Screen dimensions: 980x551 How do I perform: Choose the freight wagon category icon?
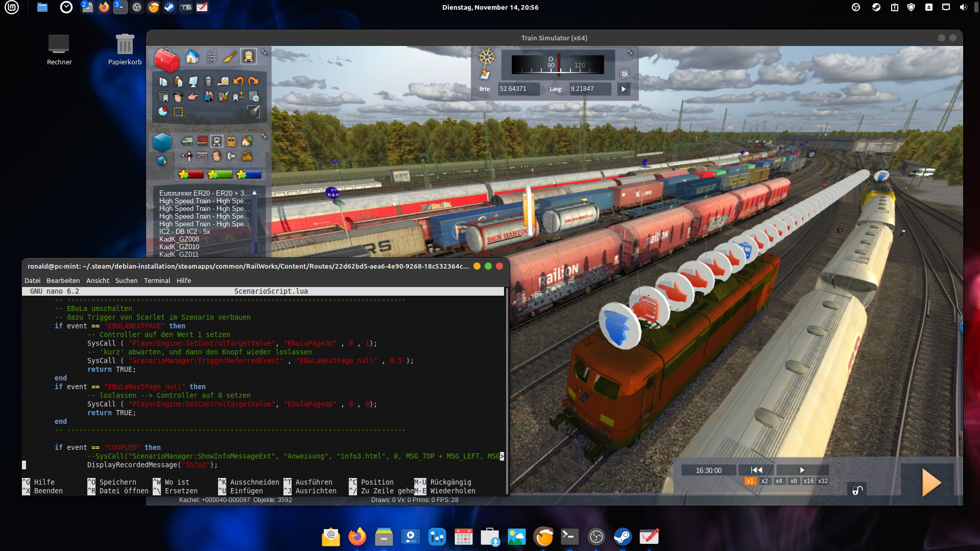(203, 141)
